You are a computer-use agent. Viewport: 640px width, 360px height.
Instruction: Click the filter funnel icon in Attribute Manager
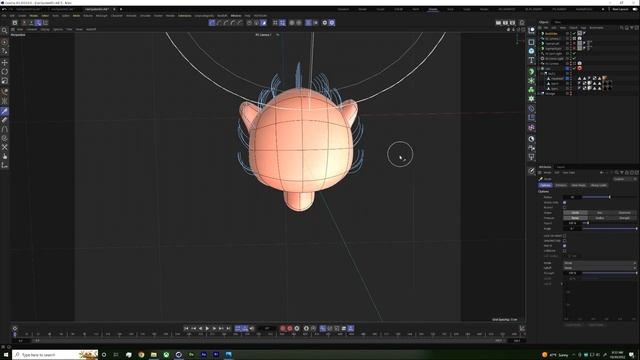(x=622, y=173)
